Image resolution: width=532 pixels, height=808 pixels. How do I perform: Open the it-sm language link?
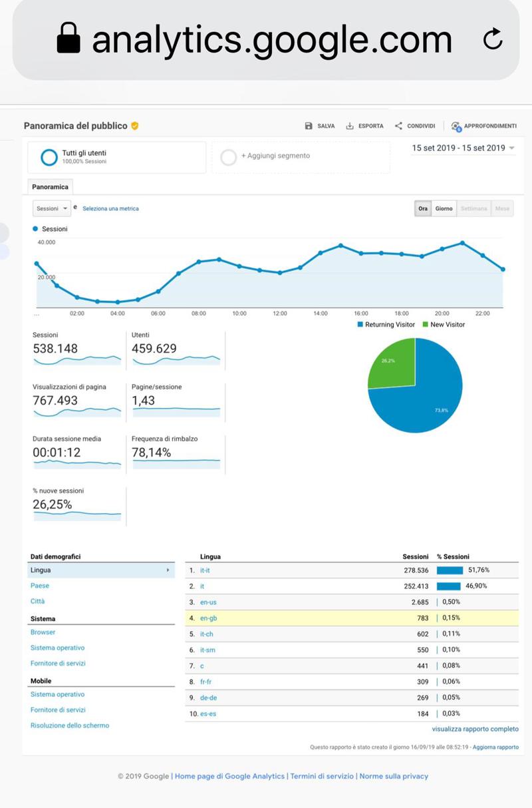click(207, 650)
